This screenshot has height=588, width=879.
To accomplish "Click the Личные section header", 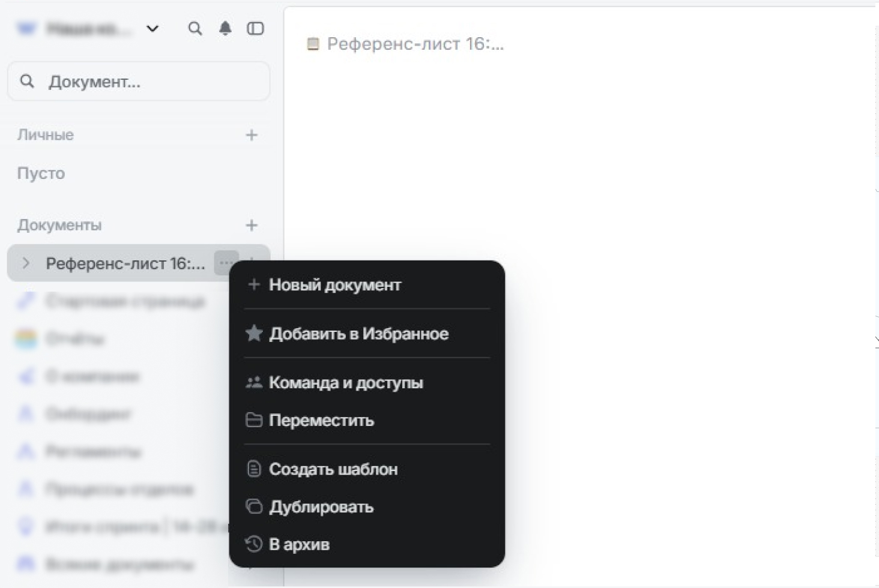I will coord(46,135).
